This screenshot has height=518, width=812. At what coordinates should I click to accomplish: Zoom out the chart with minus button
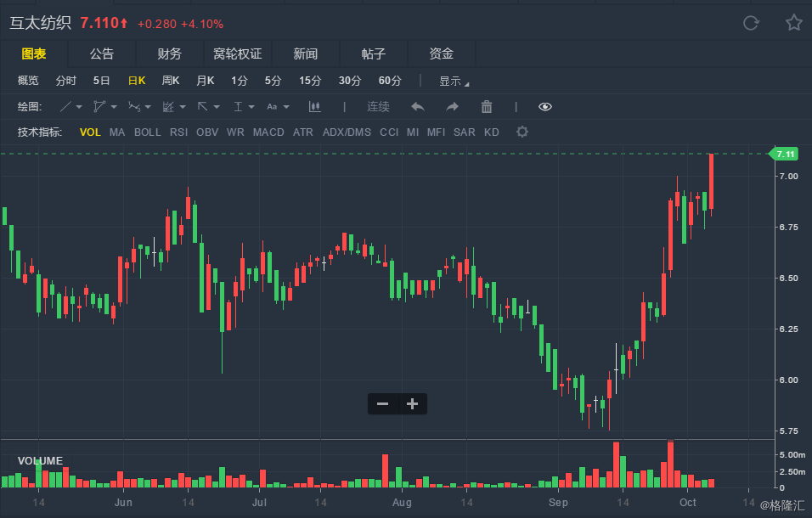[x=383, y=403]
